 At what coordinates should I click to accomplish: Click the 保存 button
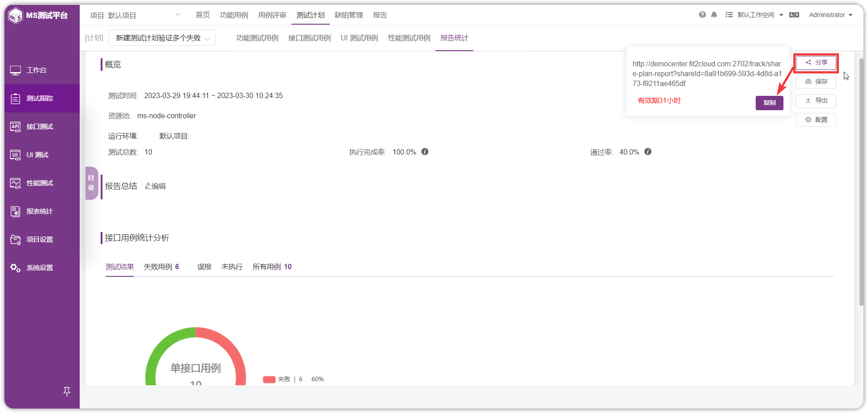point(816,82)
